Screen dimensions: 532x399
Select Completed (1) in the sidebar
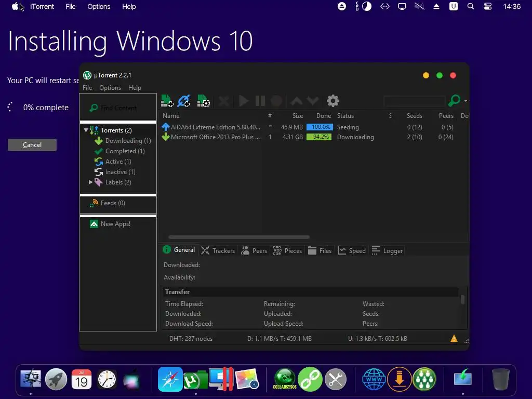[x=125, y=151]
